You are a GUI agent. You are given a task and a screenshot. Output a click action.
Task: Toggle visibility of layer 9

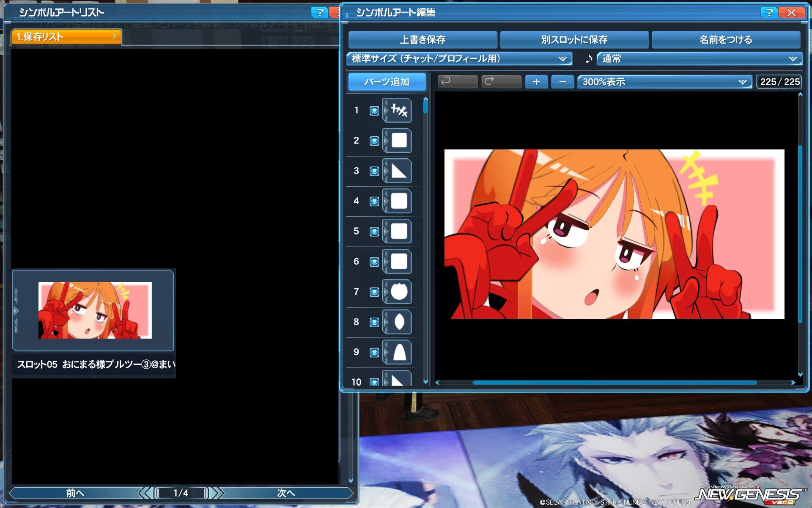tap(374, 353)
